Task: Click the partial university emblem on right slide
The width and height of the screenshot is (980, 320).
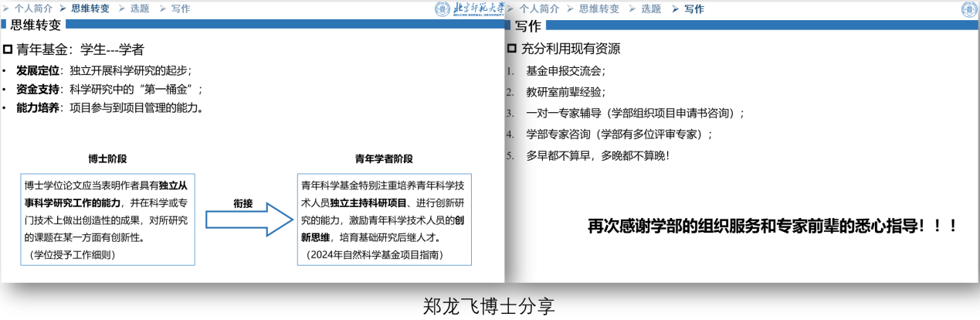Action: coord(970,9)
